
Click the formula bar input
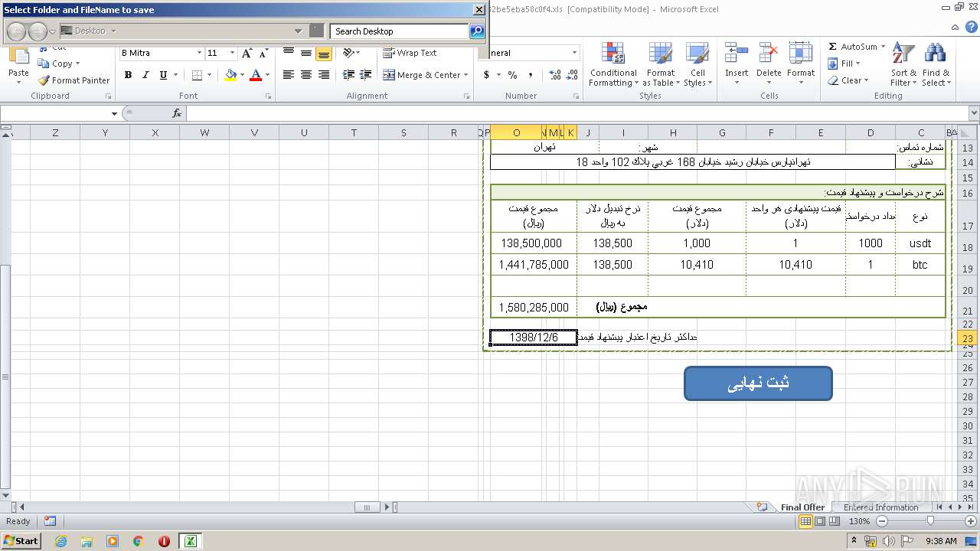point(577,113)
